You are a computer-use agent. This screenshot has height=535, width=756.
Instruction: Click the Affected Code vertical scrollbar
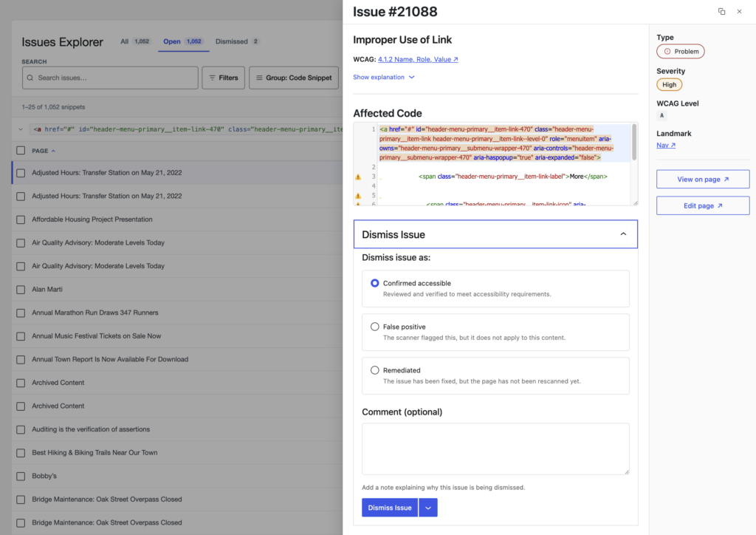click(634, 143)
